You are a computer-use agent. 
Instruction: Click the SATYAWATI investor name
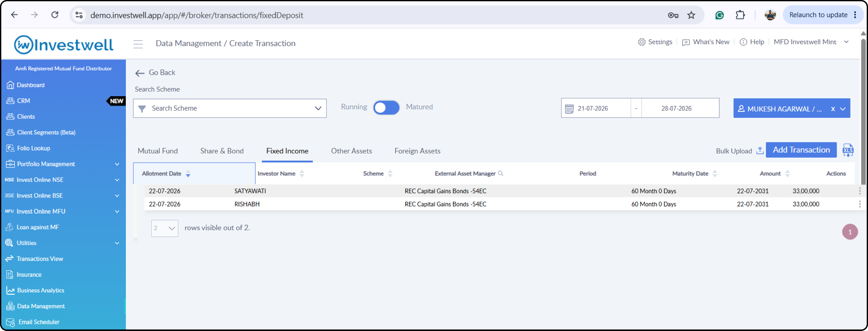250,191
